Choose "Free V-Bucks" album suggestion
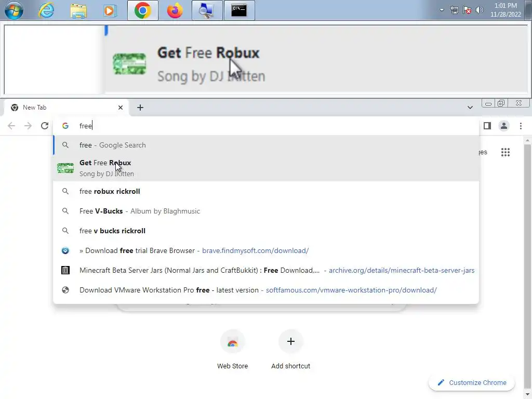This screenshot has width=532, height=399. coord(266,211)
